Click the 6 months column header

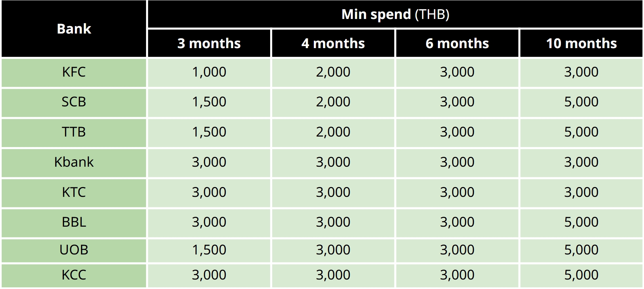point(457,43)
